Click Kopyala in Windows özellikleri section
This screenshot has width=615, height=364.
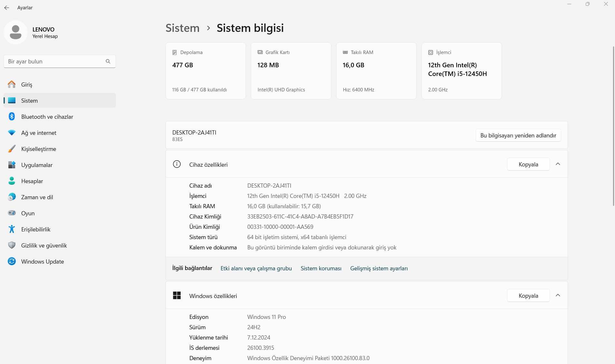pyautogui.click(x=528, y=295)
